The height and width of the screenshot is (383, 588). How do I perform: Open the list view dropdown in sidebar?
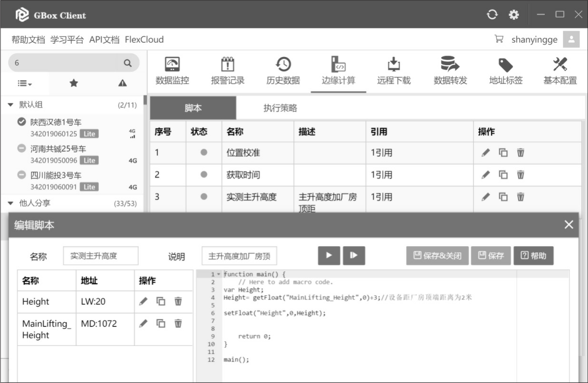[x=25, y=84]
